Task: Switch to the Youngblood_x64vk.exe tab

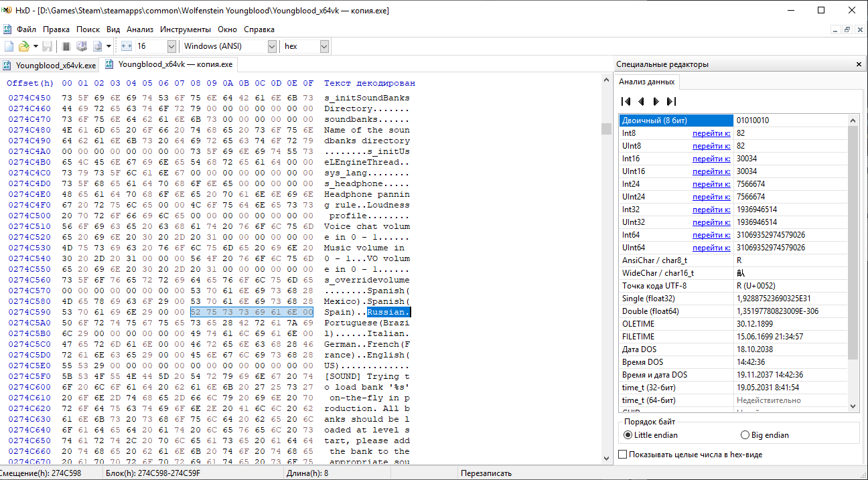Action: (x=50, y=65)
